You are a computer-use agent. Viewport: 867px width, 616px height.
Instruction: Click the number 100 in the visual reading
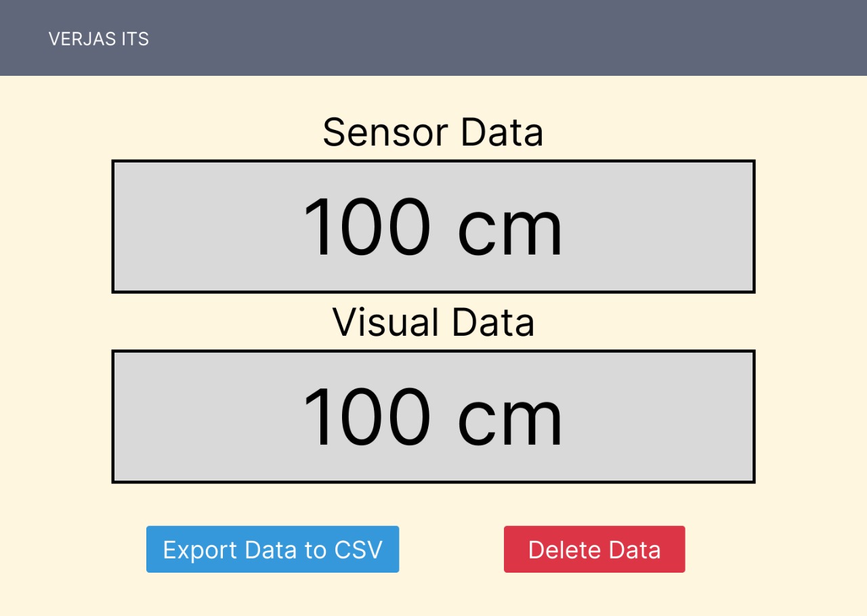click(x=366, y=416)
